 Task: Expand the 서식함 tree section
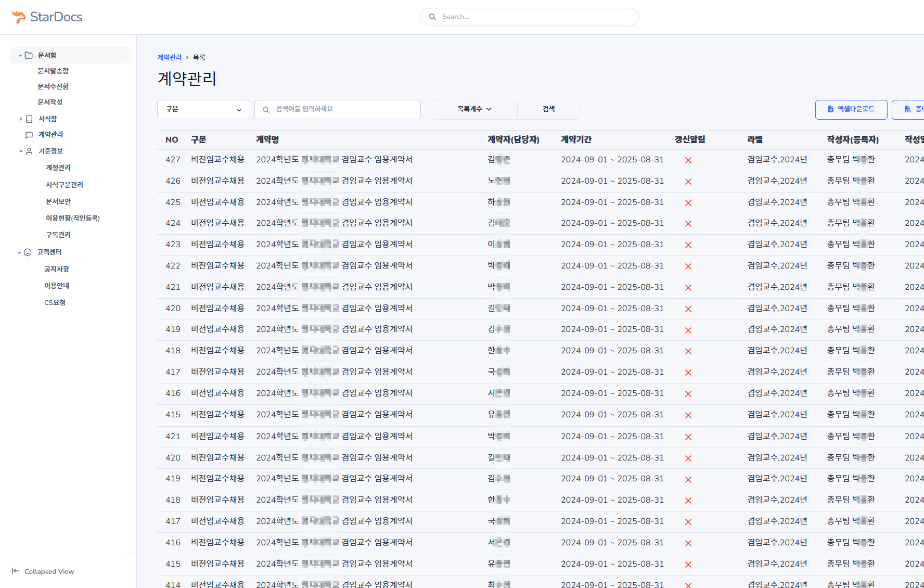21,119
